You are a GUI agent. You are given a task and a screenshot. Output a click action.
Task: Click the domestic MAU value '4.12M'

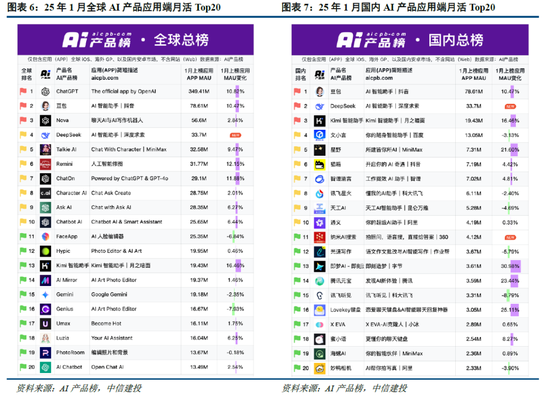coord(474,237)
